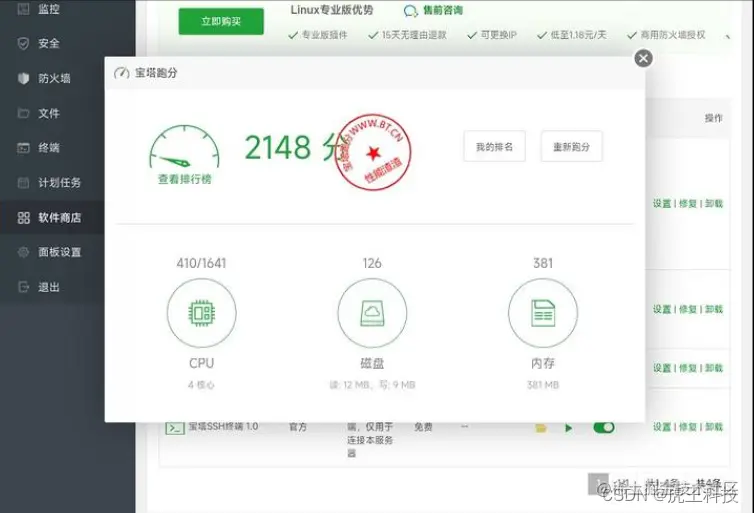Viewport: 754px width, 513px height.
Task: Click the 商用防火墙授权 feature text
Action: click(x=673, y=35)
